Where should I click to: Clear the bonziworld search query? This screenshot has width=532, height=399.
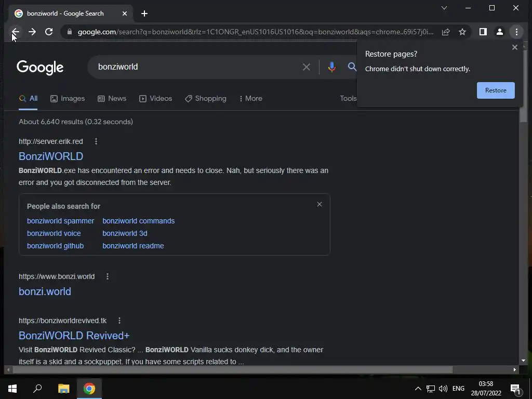(x=306, y=67)
